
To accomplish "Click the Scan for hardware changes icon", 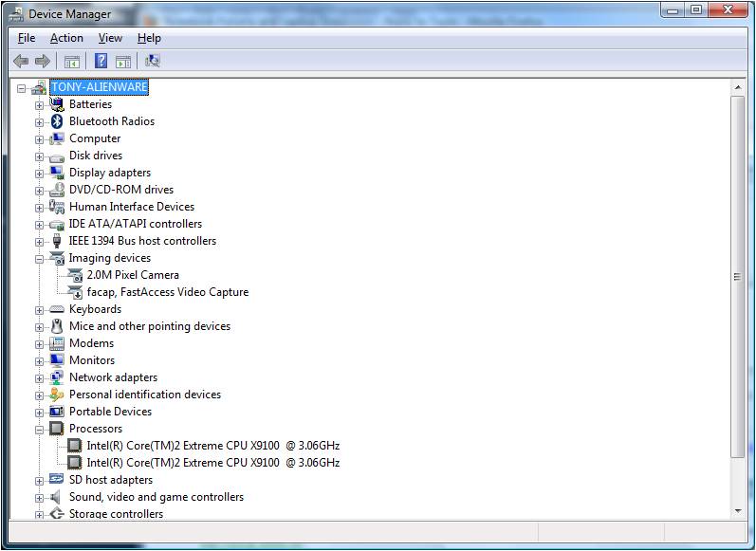I will click(153, 61).
